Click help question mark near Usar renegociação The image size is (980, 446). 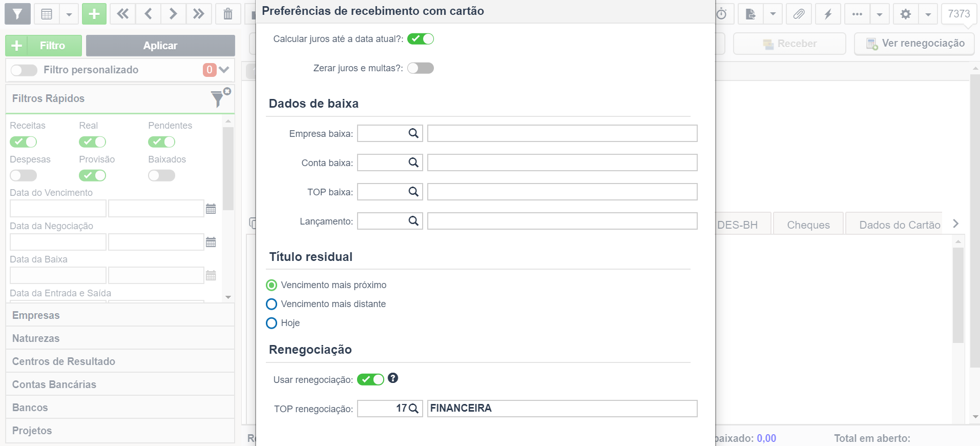pyautogui.click(x=393, y=378)
